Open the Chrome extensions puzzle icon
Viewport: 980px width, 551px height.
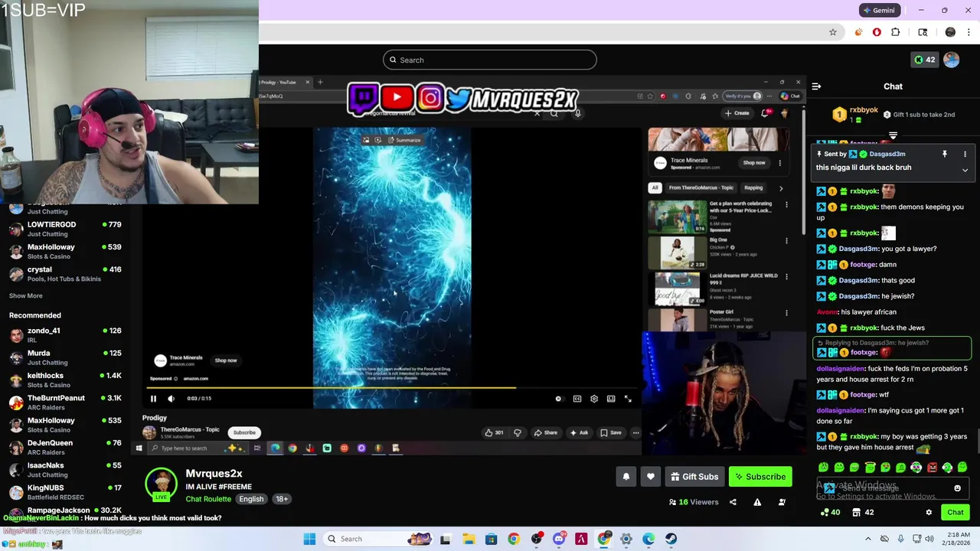(896, 32)
